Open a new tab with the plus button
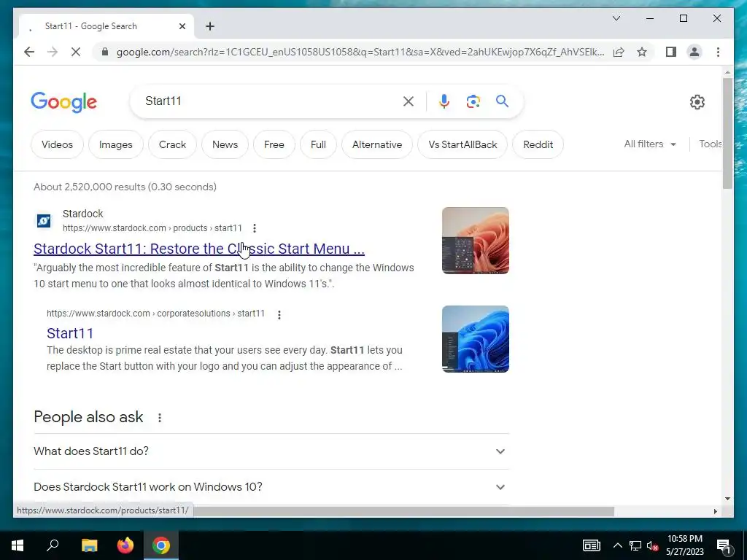Screen dimensions: 747x560 pos(210,26)
